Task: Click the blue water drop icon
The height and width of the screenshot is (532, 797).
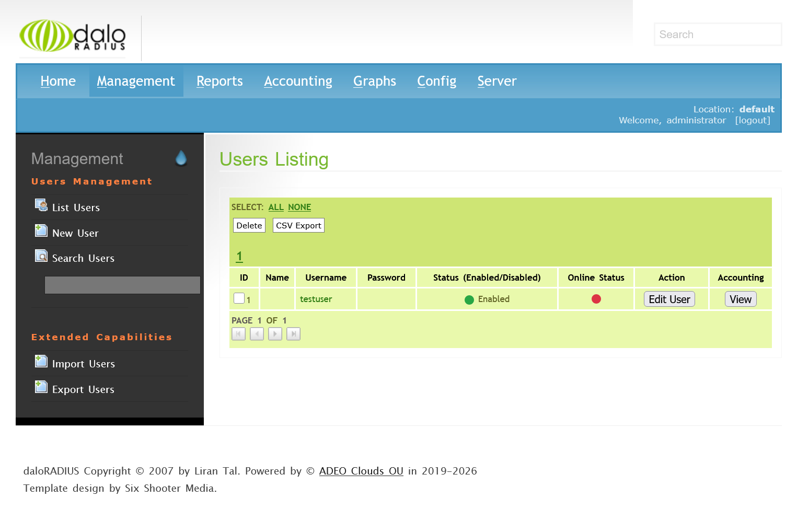Action: (x=181, y=158)
